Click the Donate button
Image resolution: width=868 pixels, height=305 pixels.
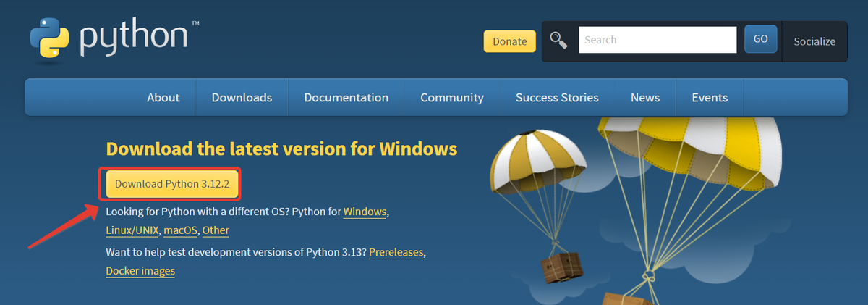[510, 41]
